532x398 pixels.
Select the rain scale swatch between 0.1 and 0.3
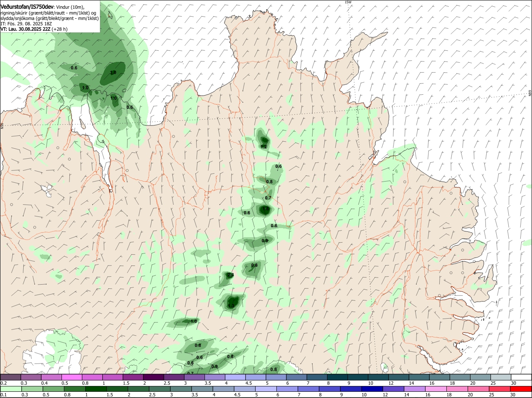(x=11, y=389)
